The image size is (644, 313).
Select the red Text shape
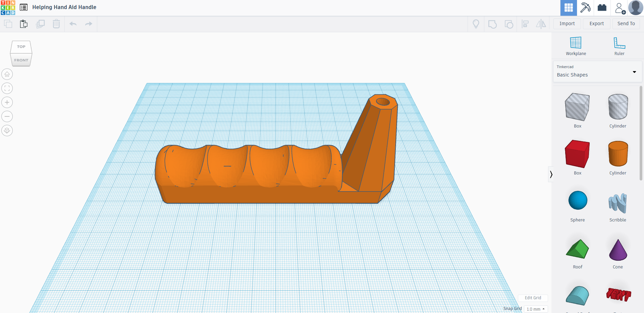click(x=619, y=295)
